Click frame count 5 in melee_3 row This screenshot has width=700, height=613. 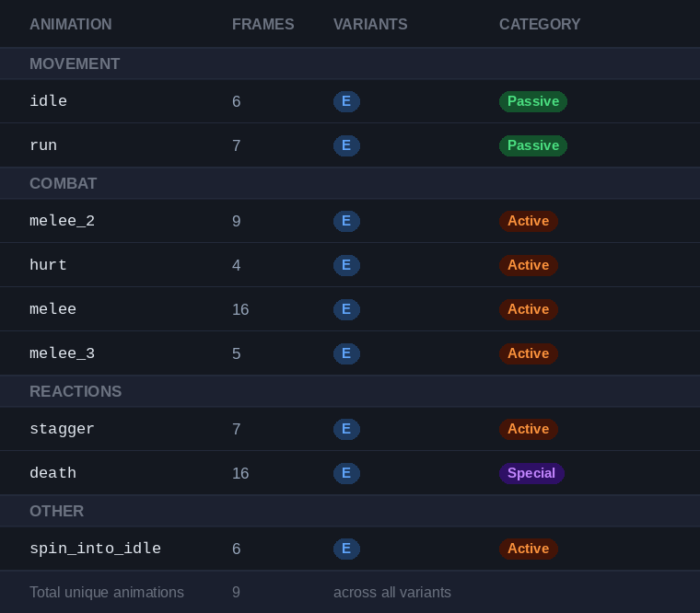click(x=236, y=353)
